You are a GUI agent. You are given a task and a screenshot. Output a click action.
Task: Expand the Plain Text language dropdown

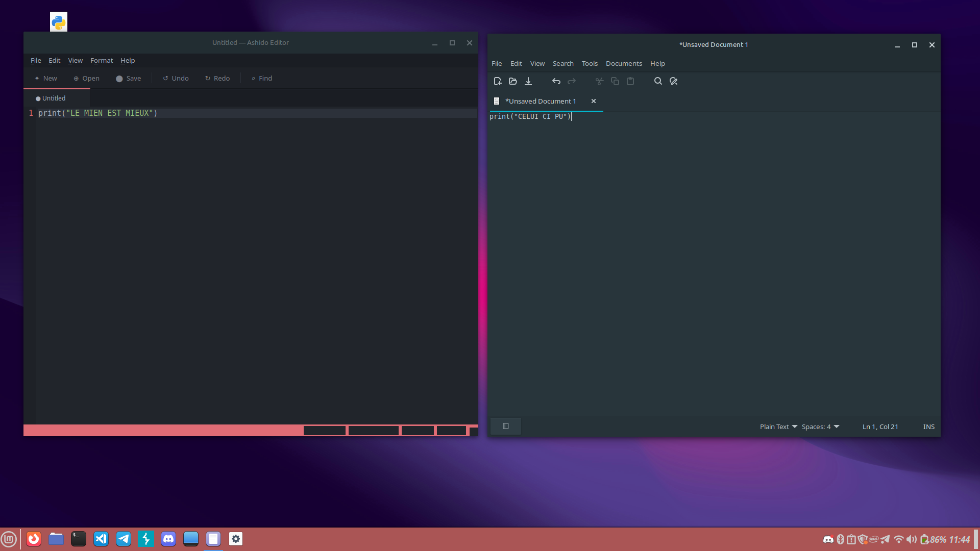click(778, 427)
